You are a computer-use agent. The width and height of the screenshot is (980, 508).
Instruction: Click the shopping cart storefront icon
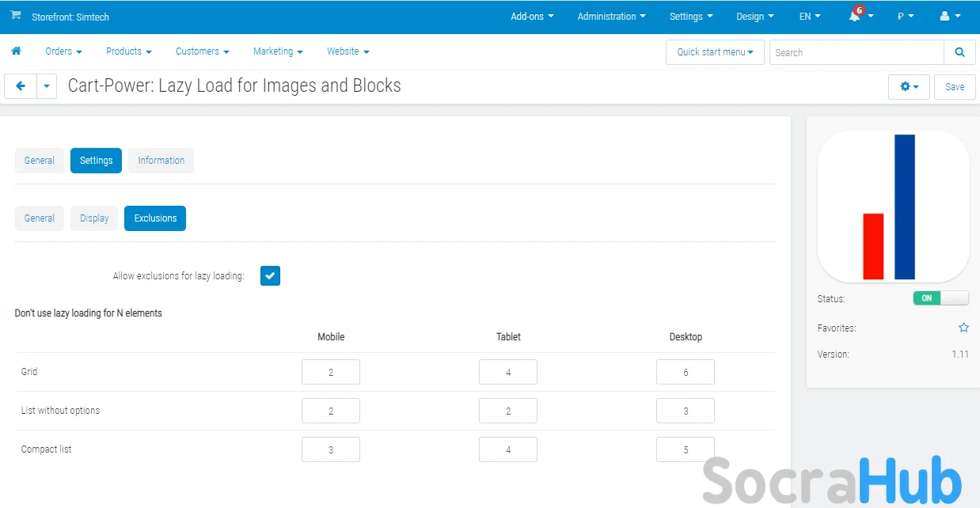(16, 16)
